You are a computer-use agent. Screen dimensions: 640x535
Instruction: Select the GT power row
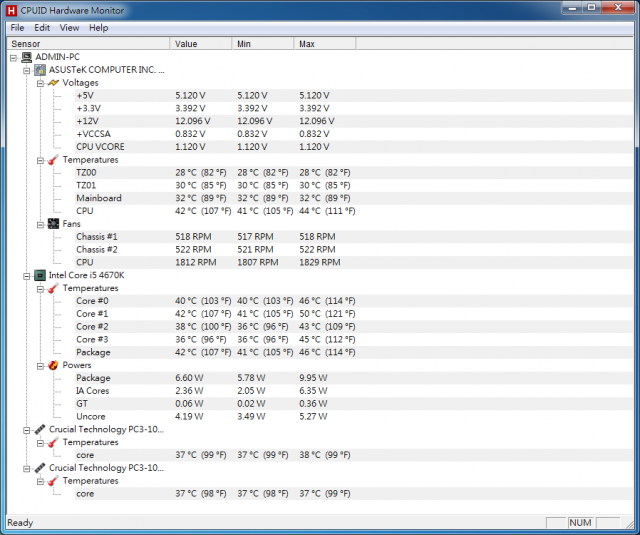pos(354,404)
